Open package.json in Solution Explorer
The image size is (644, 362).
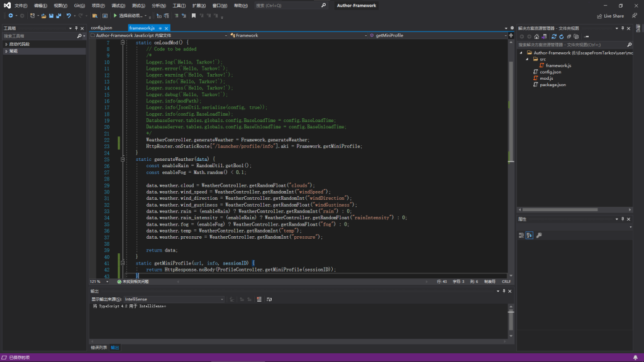(x=552, y=85)
